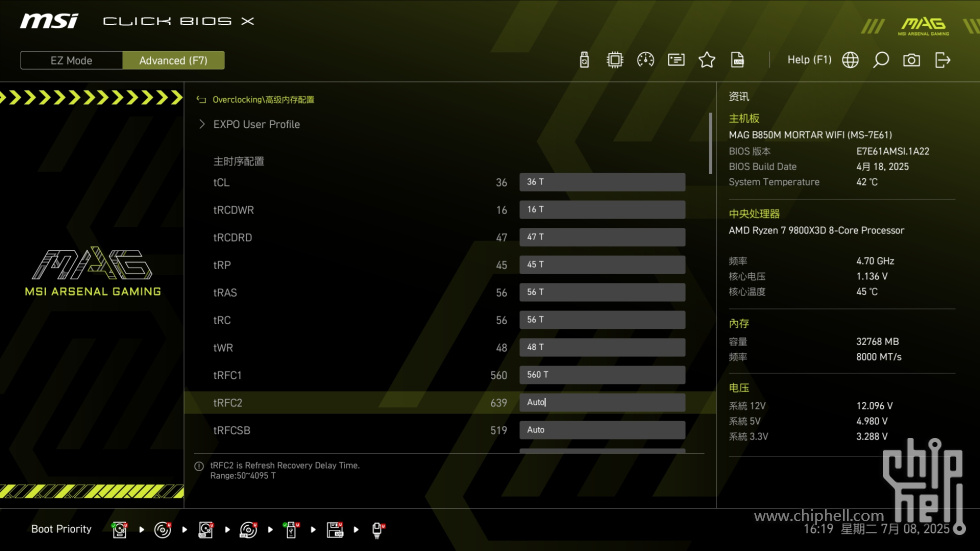
Task: Open the hardware monitor board icon
Action: pyautogui.click(x=676, y=60)
